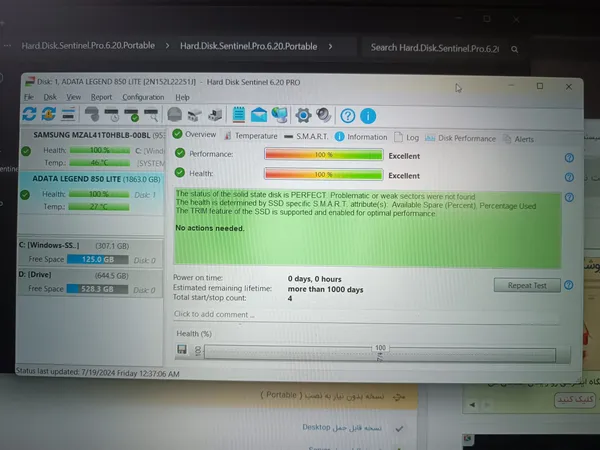The height and width of the screenshot is (450, 600).
Task: Click the help icon beside Performance bar
Action: 569,157
